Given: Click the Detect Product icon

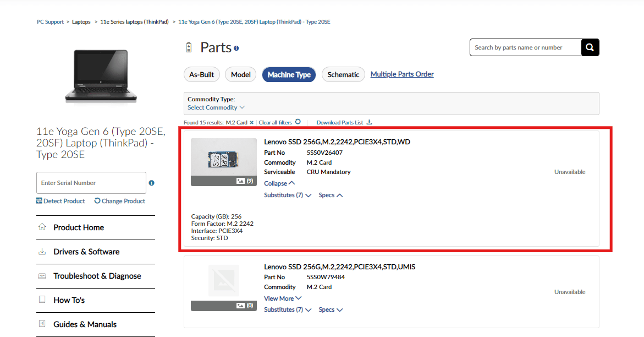Looking at the screenshot, I should point(40,200).
